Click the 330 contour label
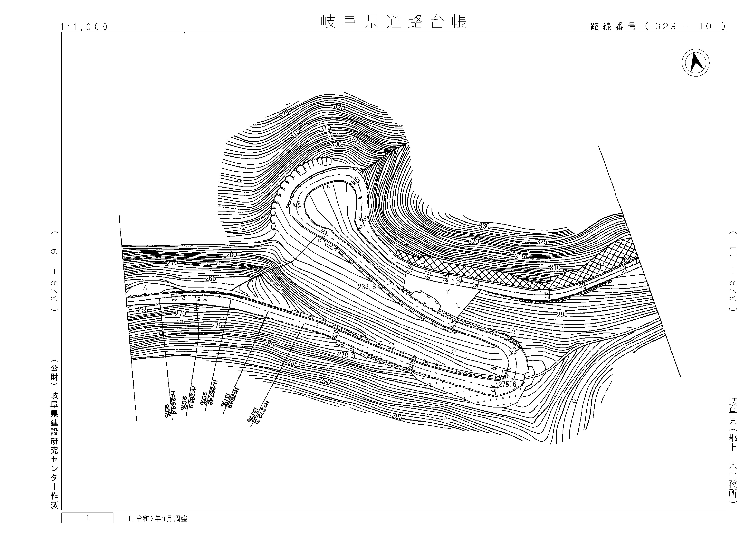 pyautogui.click(x=484, y=226)
